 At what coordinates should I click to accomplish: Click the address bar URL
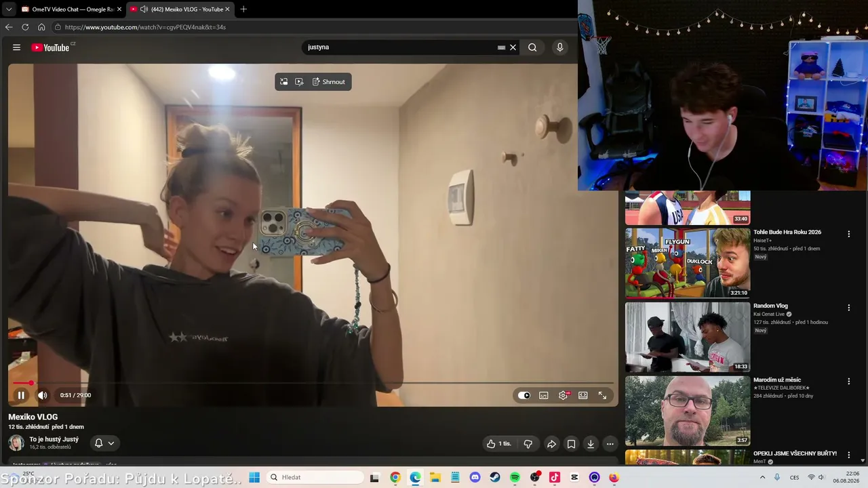click(145, 27)
